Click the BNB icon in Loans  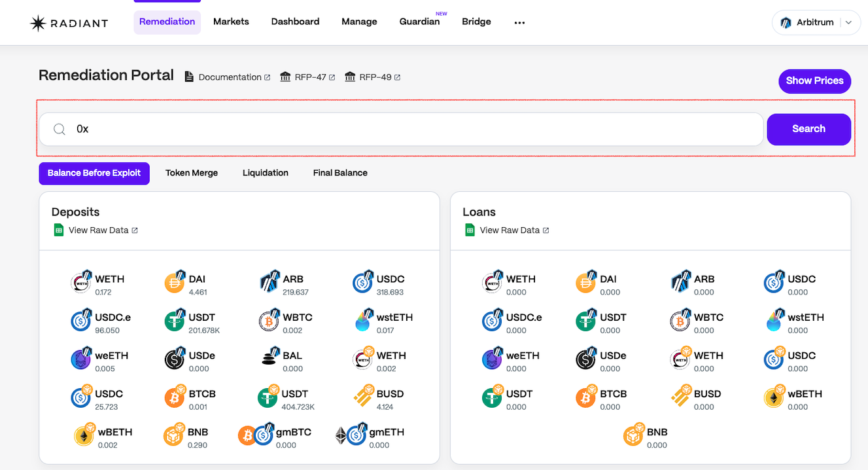pos(634,435)
